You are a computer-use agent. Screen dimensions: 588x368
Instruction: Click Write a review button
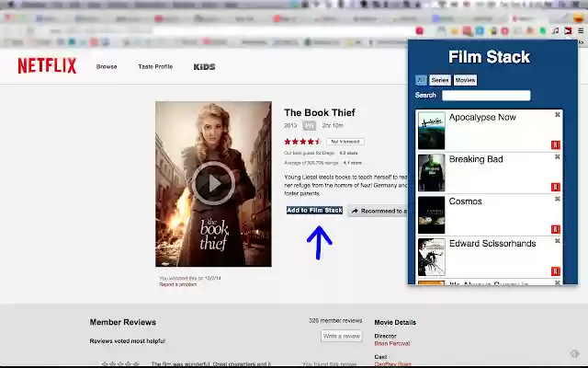(x=341, y=336)
